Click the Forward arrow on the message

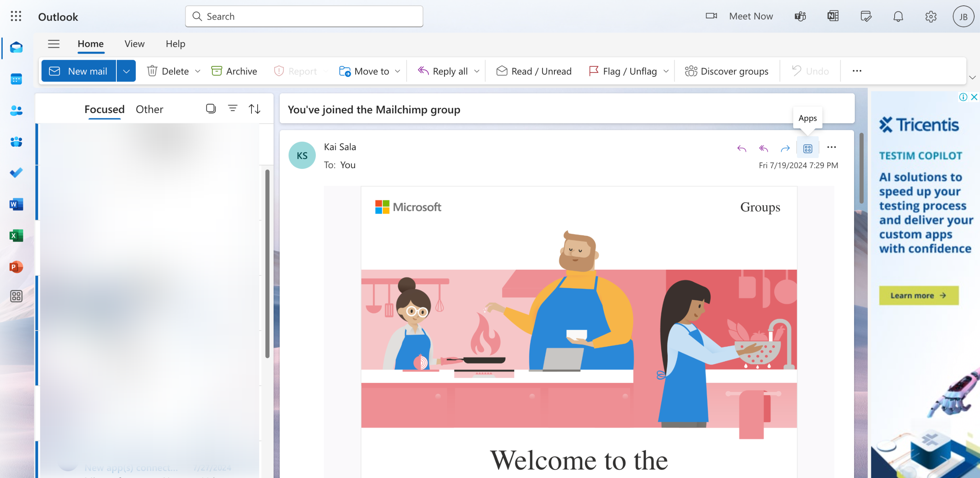[x=785, y=148]
